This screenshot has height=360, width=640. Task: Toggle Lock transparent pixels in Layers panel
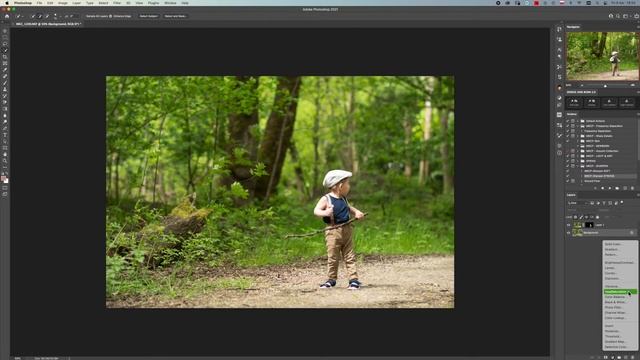pos(576,217)
